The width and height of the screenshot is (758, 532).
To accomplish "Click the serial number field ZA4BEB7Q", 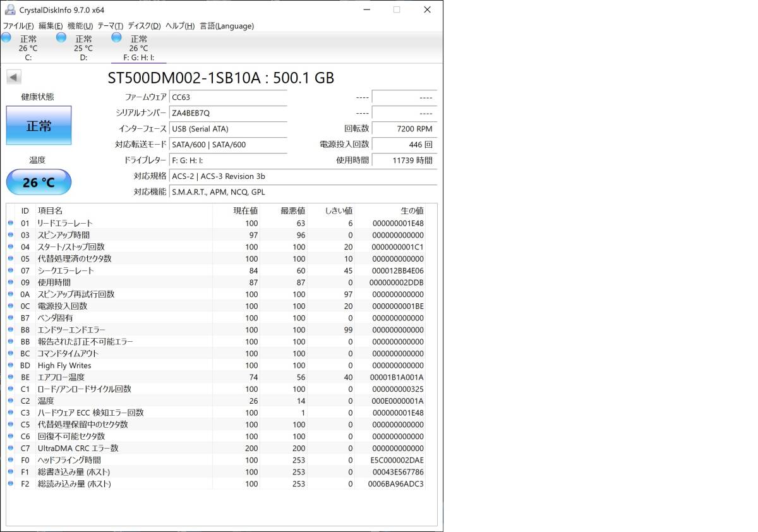I will tap(228, 113).
